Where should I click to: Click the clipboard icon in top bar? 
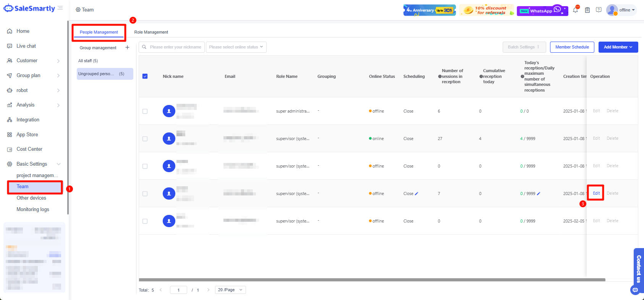click(587, 10)
